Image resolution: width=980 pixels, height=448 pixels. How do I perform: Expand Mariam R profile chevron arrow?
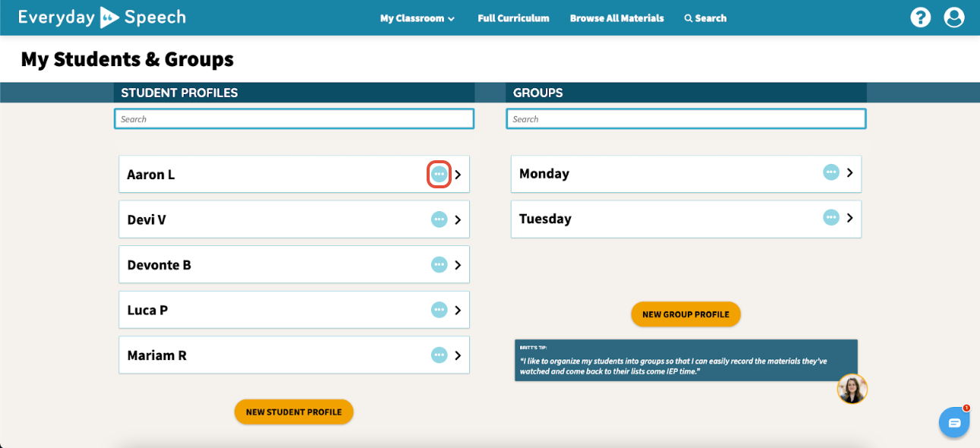coord(458,355)
